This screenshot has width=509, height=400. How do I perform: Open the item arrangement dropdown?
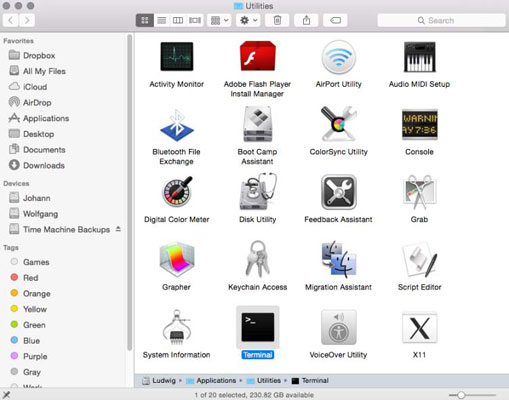pyautogui.click(x=219, y=20)
